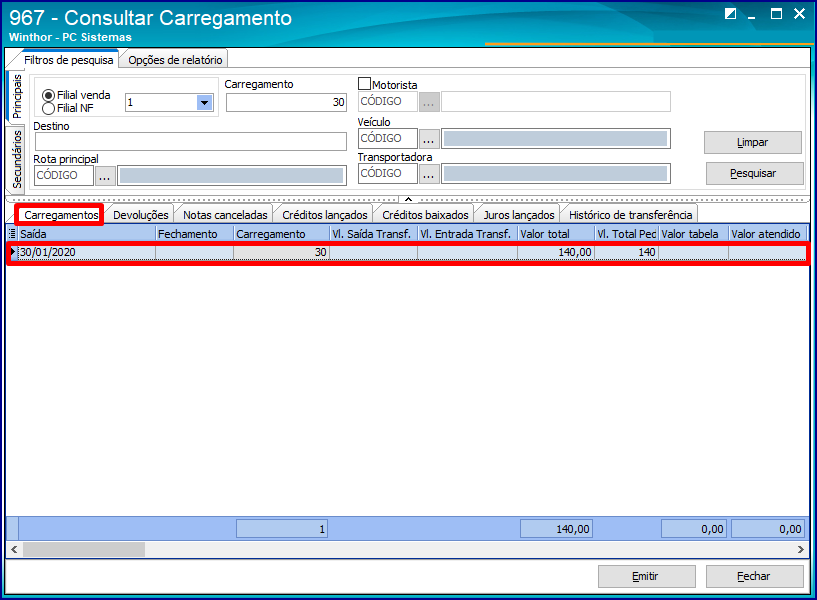Click the Emitir button

[x=647, y=577]
